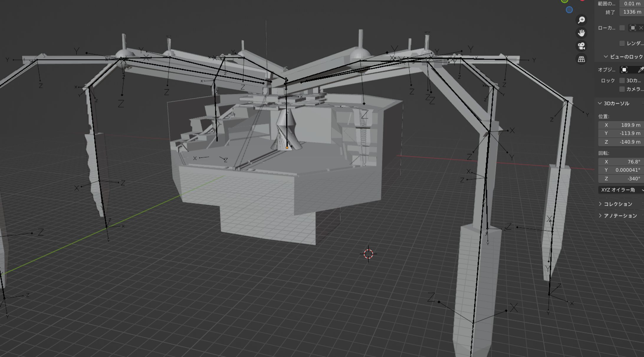Click the 終了 clip end field 1336 m
644x357 pixels.
tap(631, 12)
